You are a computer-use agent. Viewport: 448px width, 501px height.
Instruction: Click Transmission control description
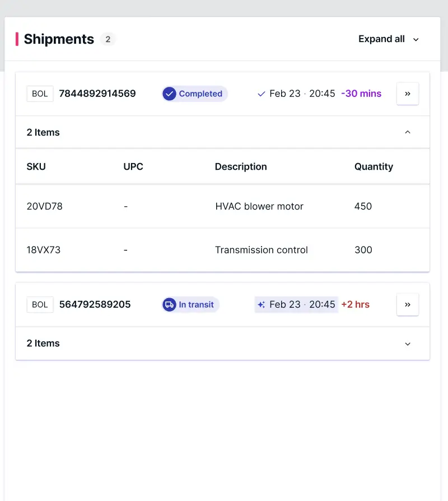pos(262,250)
